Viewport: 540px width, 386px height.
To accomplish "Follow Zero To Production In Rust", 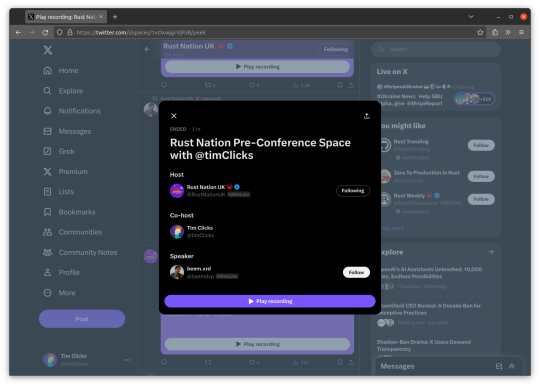I will pyautogui.click(x=481, y=176).
